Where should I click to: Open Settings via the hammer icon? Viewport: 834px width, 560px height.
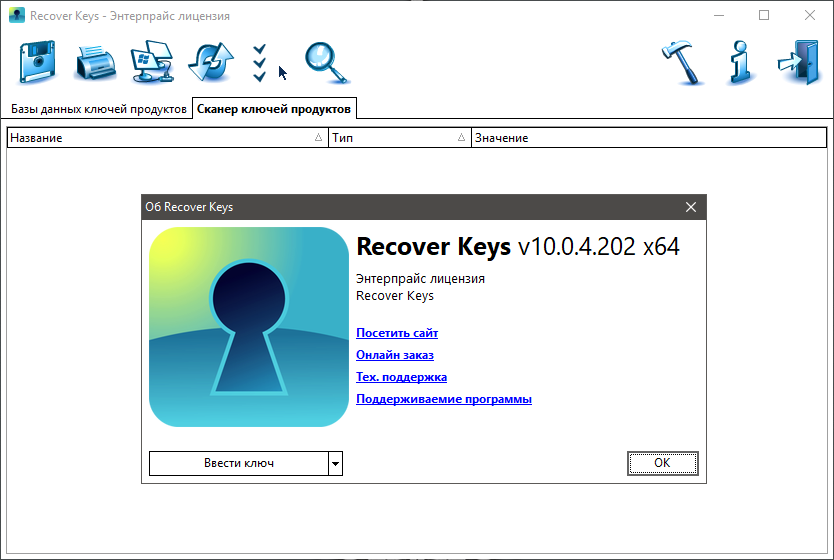click(683, 63)
